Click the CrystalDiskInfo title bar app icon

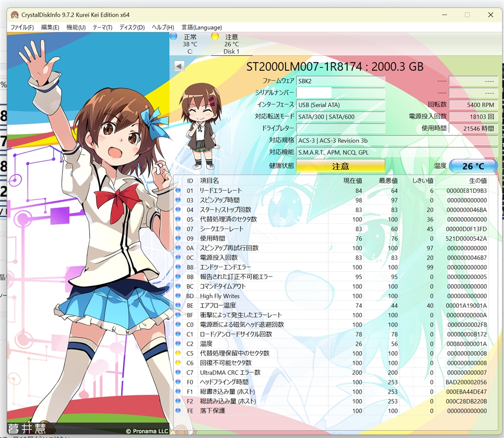point(15,15)
